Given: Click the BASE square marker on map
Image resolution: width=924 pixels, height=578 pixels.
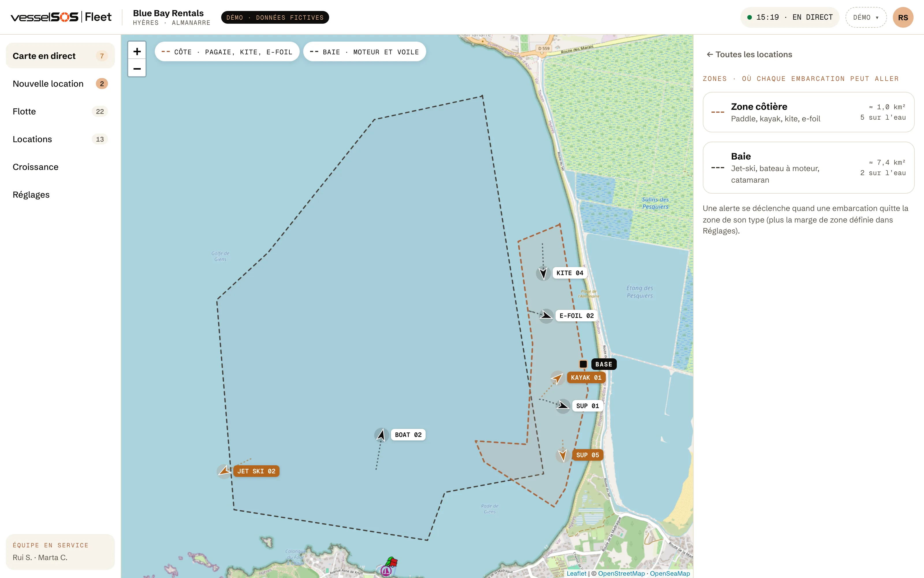Looking at the screenshot, I should [583, 364].
